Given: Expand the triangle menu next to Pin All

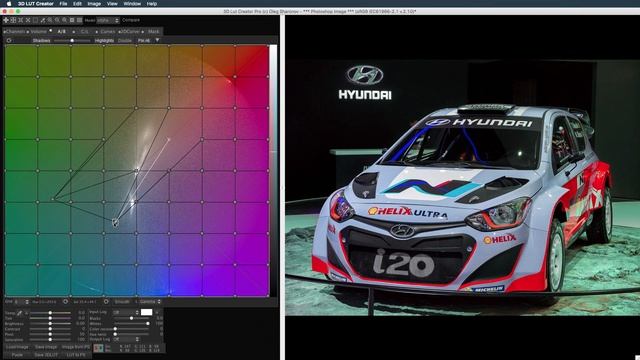Looking at the screenshot, I should 157,40.
